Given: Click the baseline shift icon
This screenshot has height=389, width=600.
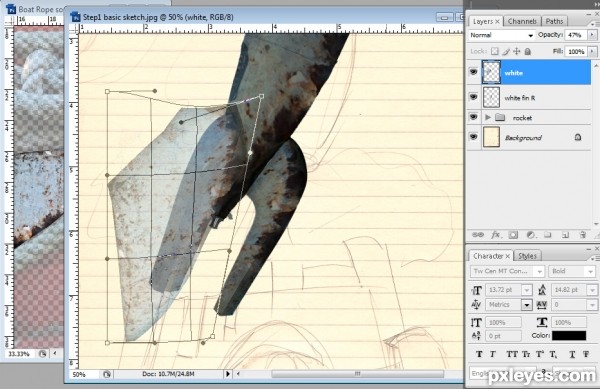Looking at the screenshot, I should click(x=476, y=336).
